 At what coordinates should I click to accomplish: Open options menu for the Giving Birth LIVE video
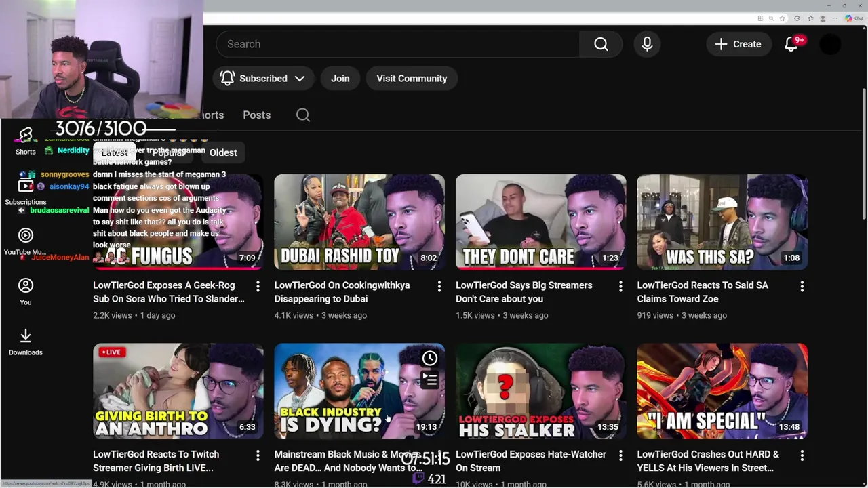point(258,455)
